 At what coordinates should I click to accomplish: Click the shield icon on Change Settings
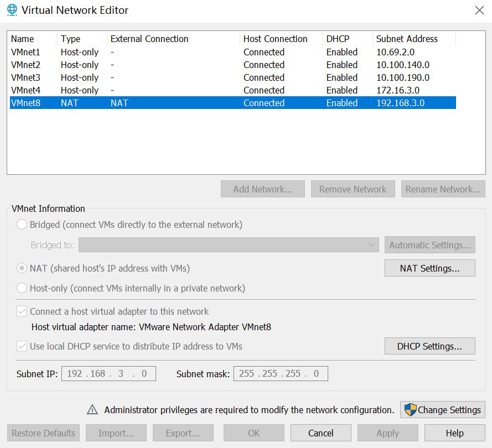pos(410,410)
